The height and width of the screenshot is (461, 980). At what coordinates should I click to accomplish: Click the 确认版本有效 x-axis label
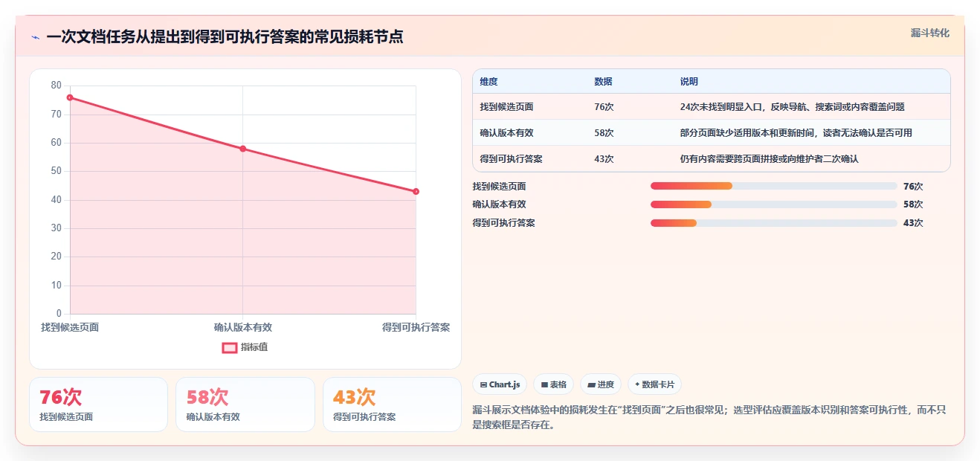(243, 327)
